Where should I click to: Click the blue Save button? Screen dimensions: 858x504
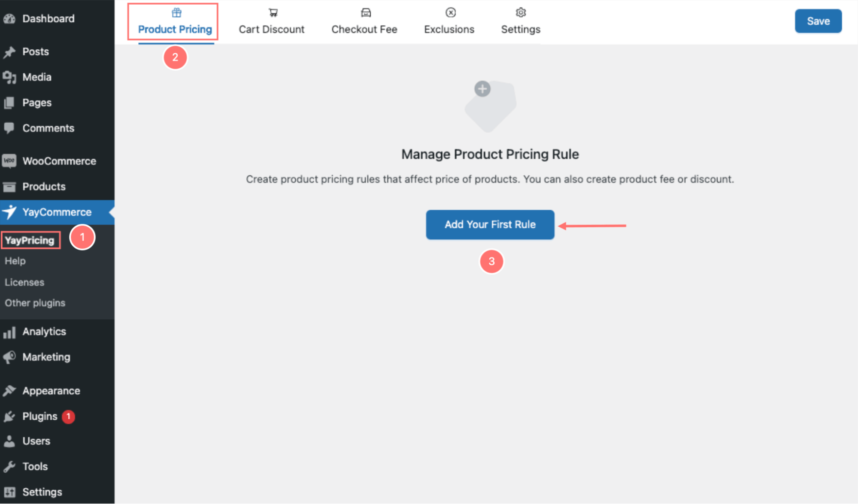[x=818, y=21]
